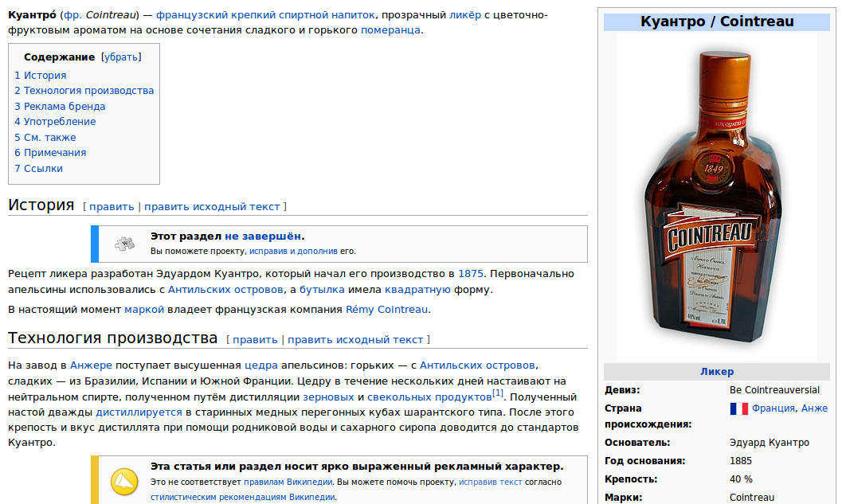Click the French flag icon
The height and width of the screenshot is (504, 842).
tap(739, 408)
